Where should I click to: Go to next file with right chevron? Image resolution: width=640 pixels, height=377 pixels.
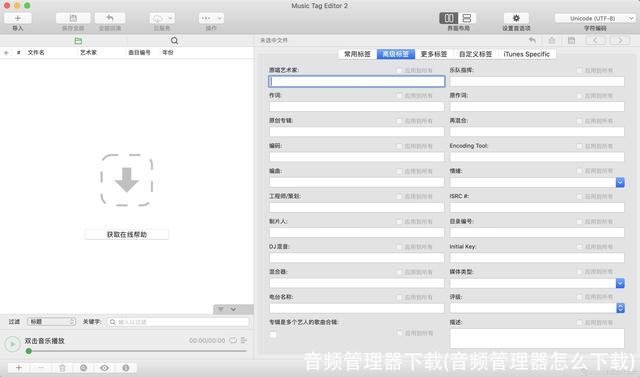click(620, 40)
